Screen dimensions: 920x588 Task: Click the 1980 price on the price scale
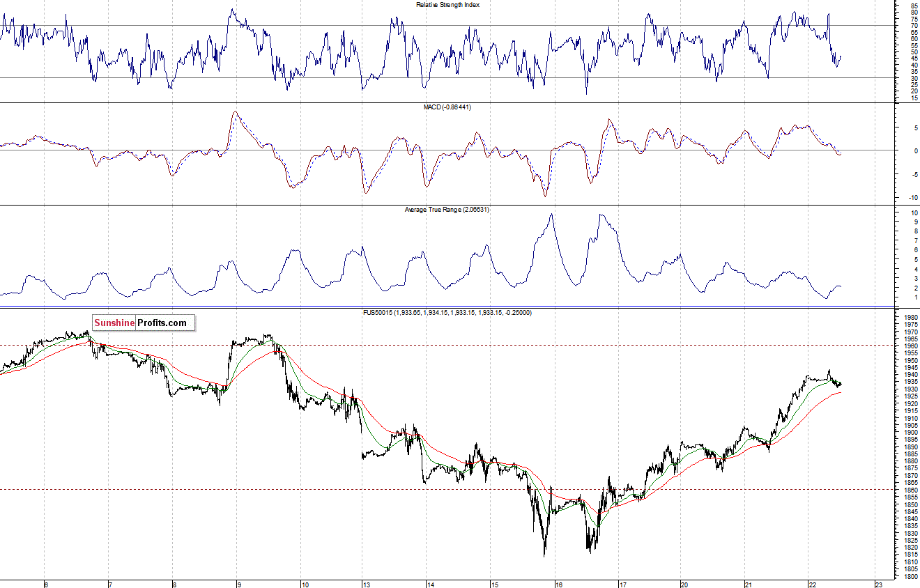tap(910, 317)
